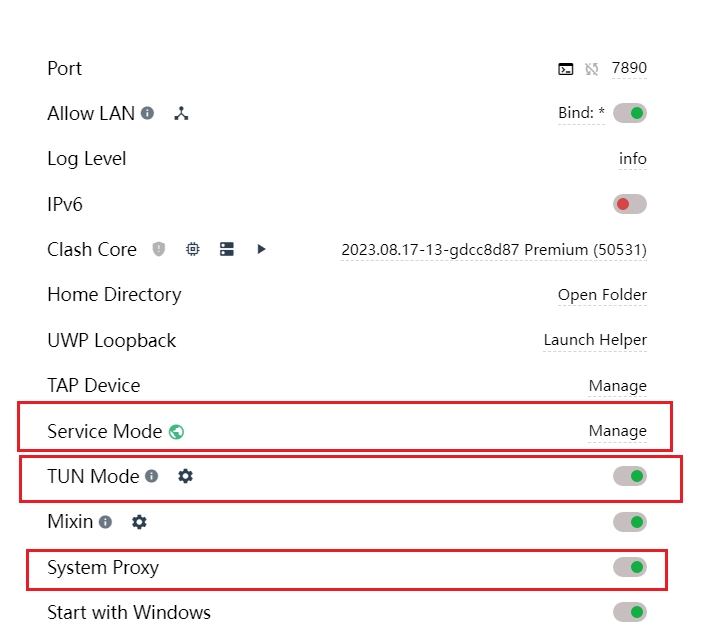The width and height of the screenshot is (703, 638).
Task: Click the info icon next to Allow LAN
Action: tap(148, 113)
